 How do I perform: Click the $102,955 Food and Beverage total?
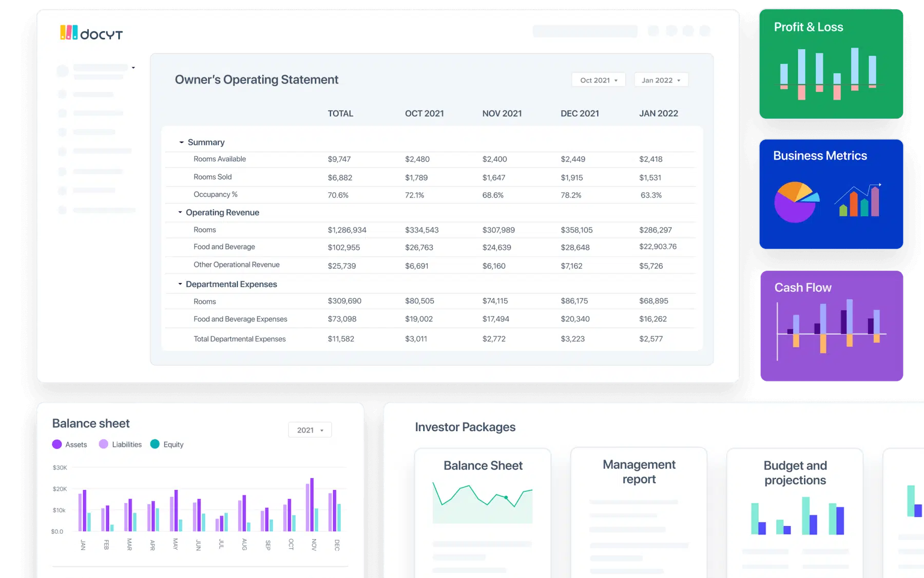point(344,248)
